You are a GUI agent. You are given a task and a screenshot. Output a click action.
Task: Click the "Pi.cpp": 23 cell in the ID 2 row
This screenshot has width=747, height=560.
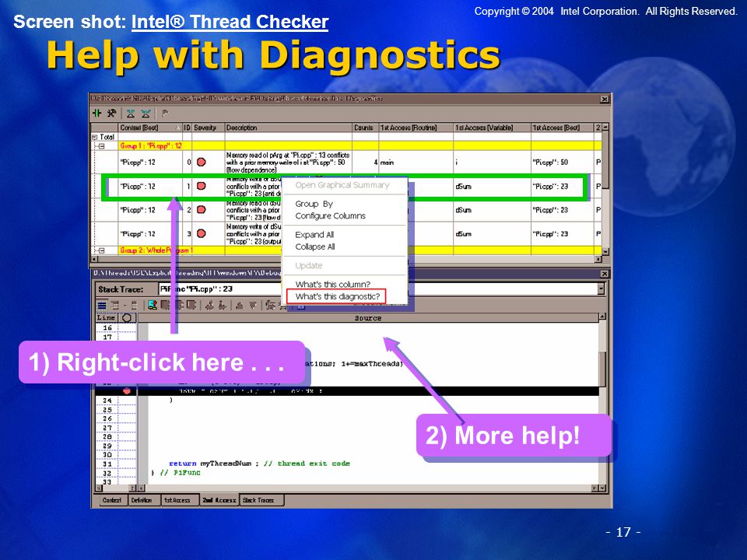(x=562, y=210)
